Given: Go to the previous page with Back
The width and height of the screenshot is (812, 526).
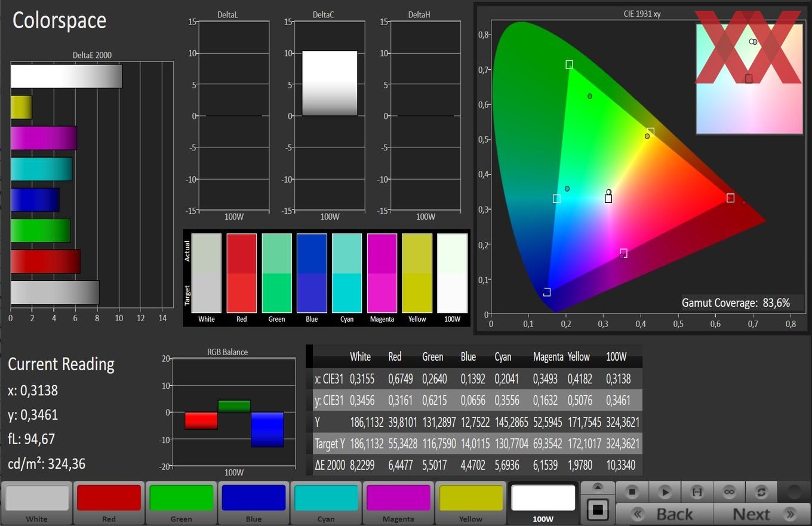Looking at the screenshot, I should tap(664, 514).
